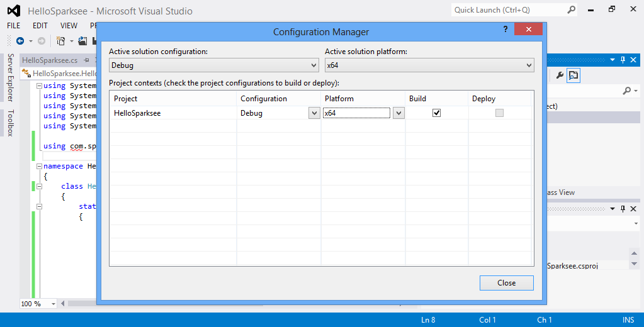
Task: Open the Toolbox side tab
Action: (x=11, y=123)
